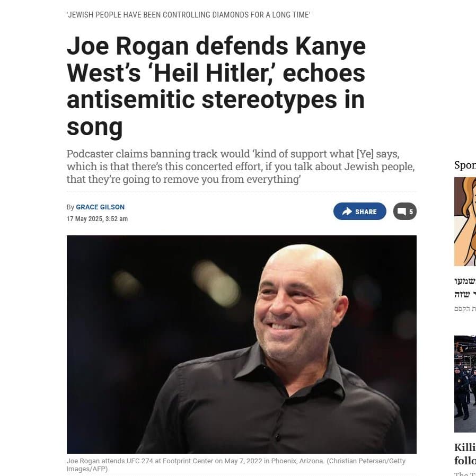Open the police officers photo thumbnail
The image size is (476, 476).
pos(465,384)
